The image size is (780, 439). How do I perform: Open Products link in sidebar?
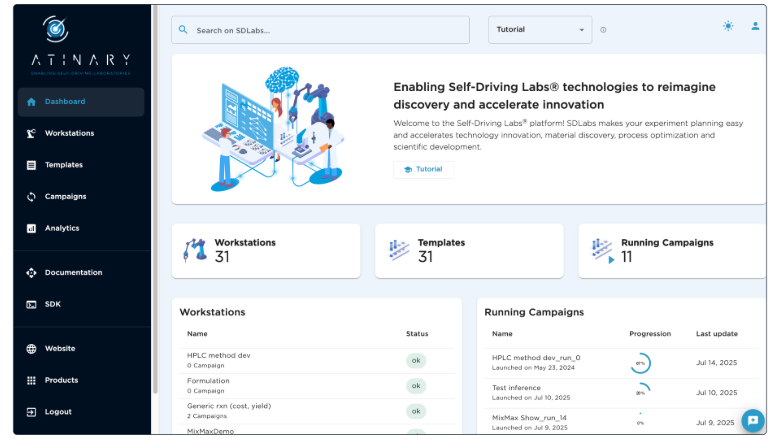pos(81,380)
